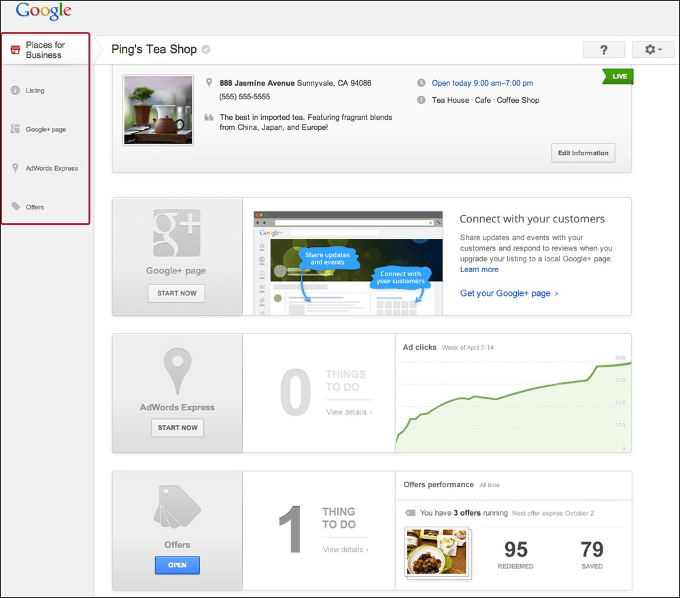Select Places for Business in the sidebar
The height and width of the screenshot is (598, 680).
pyautogui.click(x=45, y=50)
